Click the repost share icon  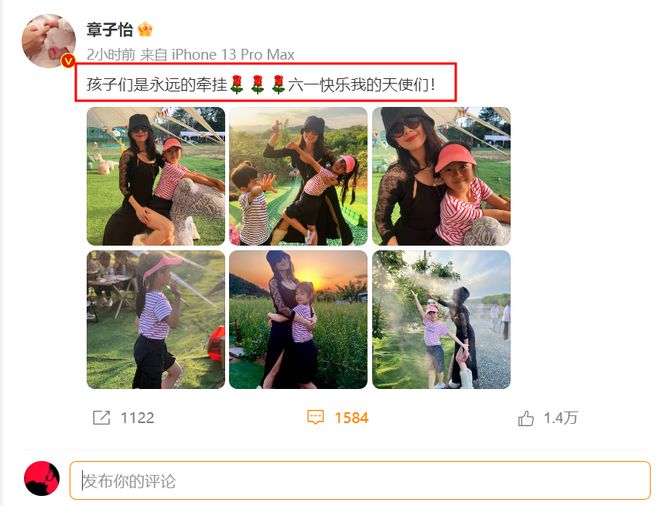[x=101, y=418]
